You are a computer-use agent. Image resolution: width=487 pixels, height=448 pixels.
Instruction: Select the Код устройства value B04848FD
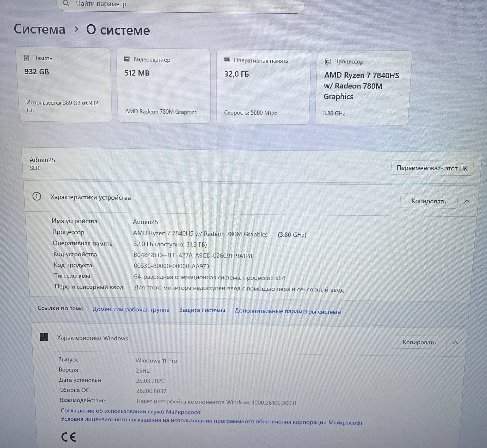(x=193, y=255)
